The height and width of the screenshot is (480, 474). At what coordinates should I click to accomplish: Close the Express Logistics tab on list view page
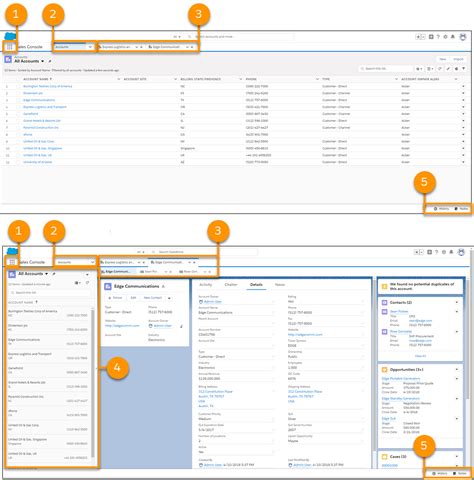tap(141, 47)
